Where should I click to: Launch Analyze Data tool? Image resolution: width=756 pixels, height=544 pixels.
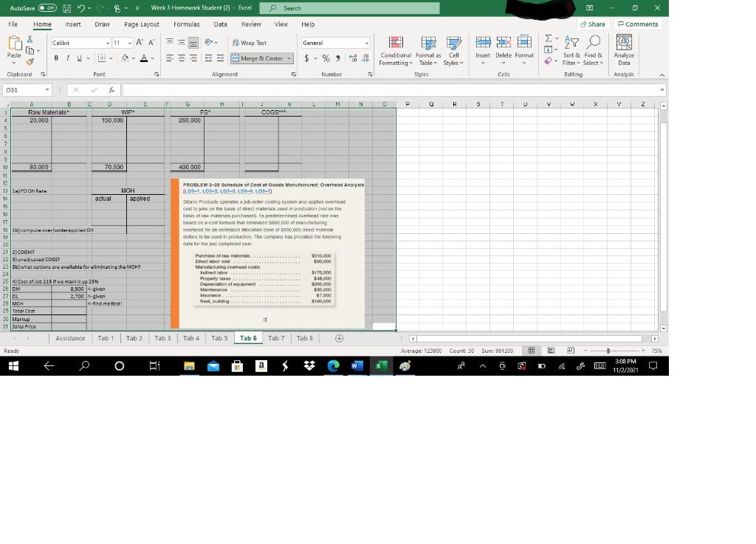624,52
